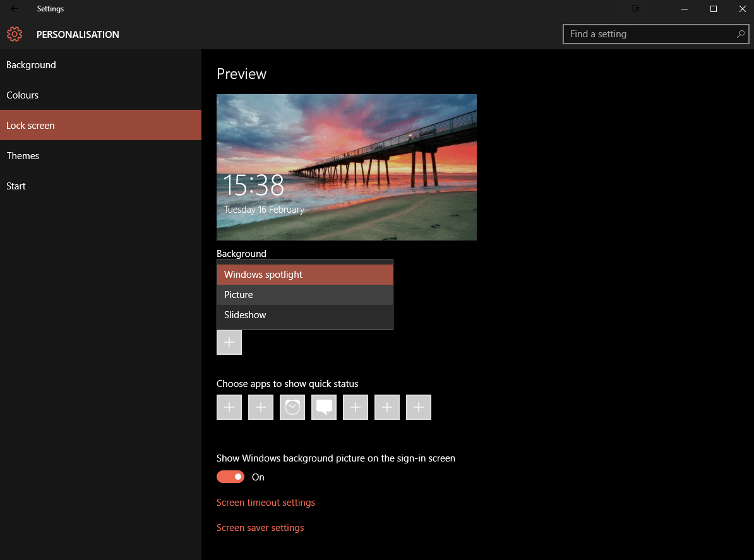Open the Colours settings page

[100, 95]
